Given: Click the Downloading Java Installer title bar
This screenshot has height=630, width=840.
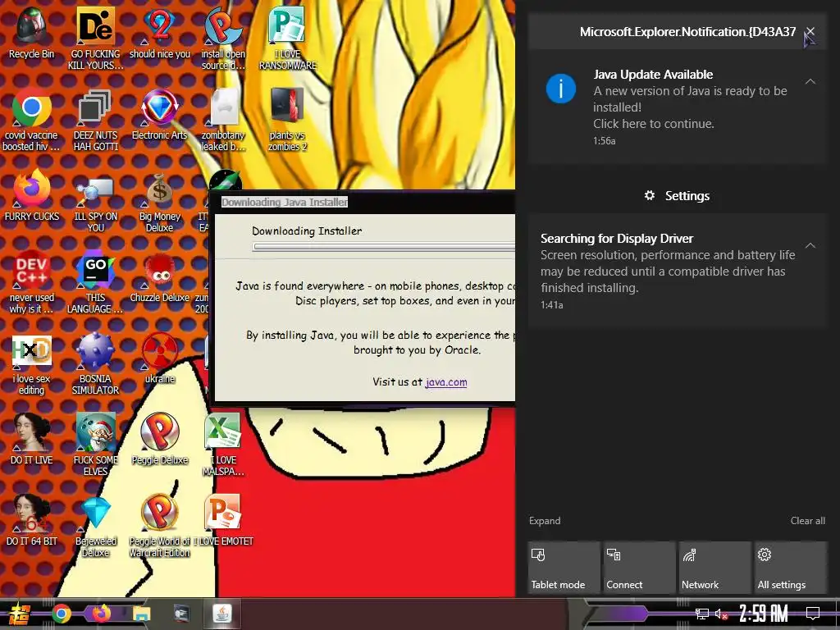Looking at the screenshot, I should 362,202.
